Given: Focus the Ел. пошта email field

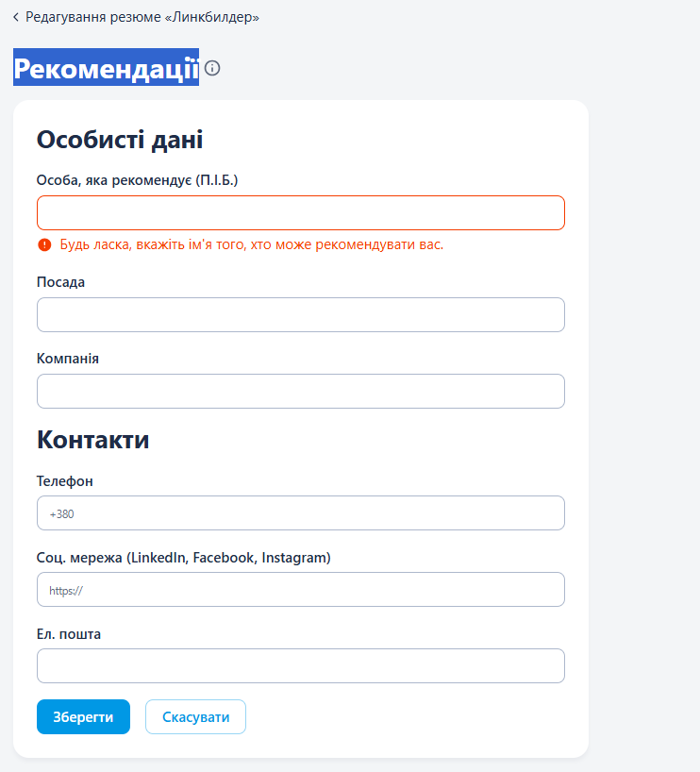Looking at the screenshot, I should click(300, 666).
